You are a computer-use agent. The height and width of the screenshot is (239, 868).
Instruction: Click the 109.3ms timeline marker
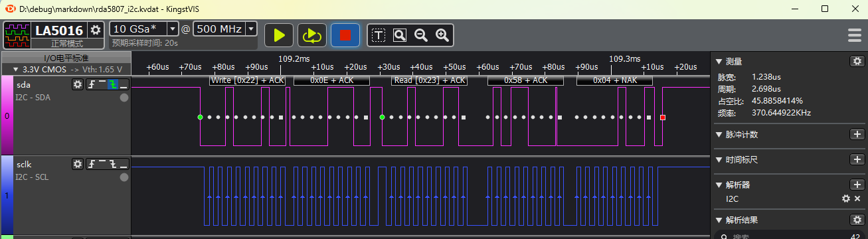click(x=625, y=58)
